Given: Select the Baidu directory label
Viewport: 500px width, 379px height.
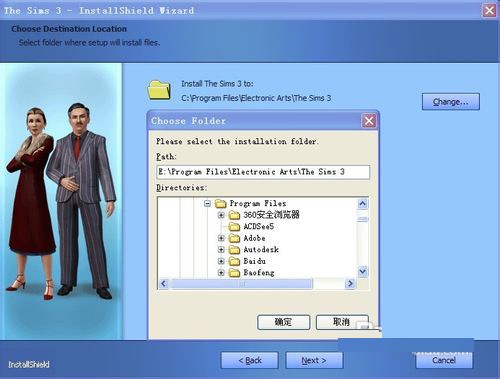Looking at the screenshot, I should (x=254, y=261).
